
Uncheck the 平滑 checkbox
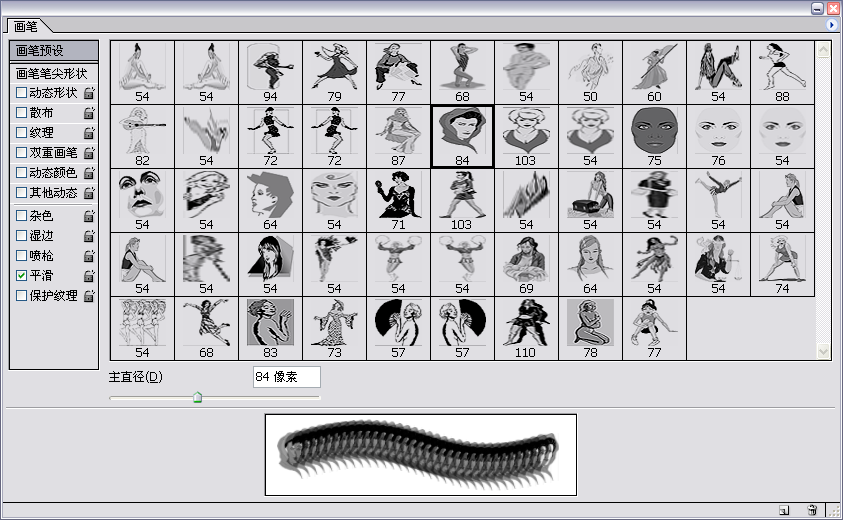(22, 275)
